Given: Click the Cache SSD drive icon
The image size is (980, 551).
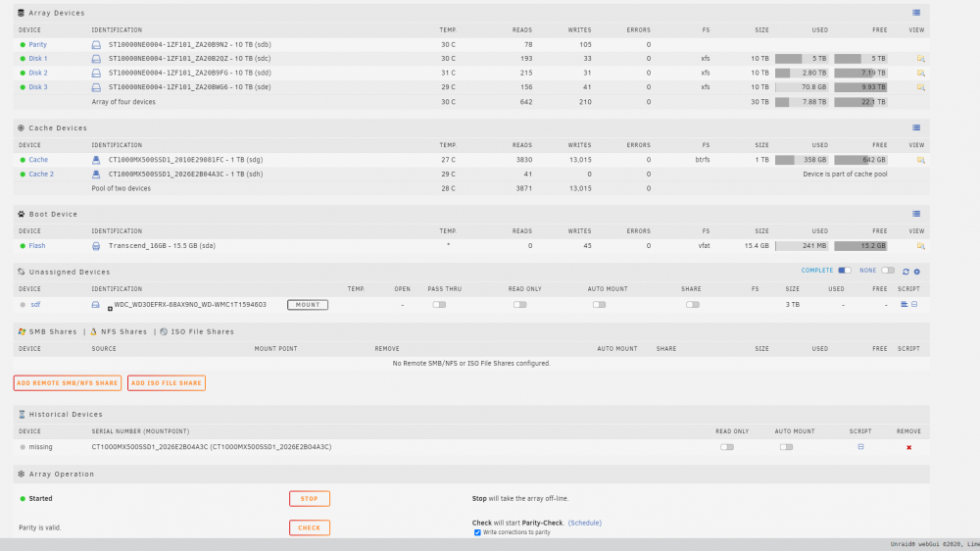Looking at the screenshot, I should (x=96, y=160).
